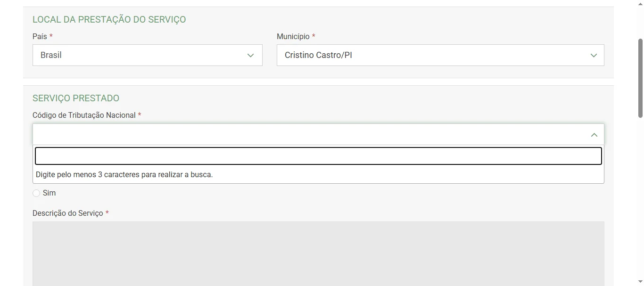This screenshot has width=644, height=286.
Task: Click the Município dropdown chevron
Action: [x=594, y=55]
